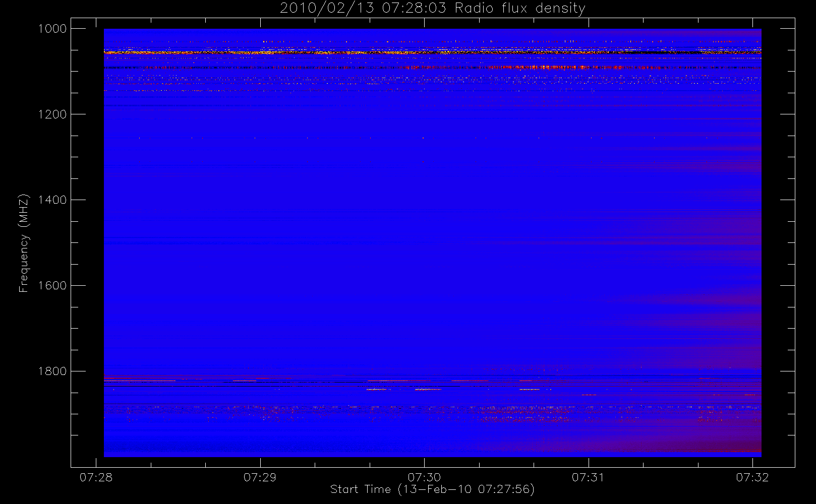Click the 07:28 time tick label
Viewport: 816px width, 504px height.
96,477
